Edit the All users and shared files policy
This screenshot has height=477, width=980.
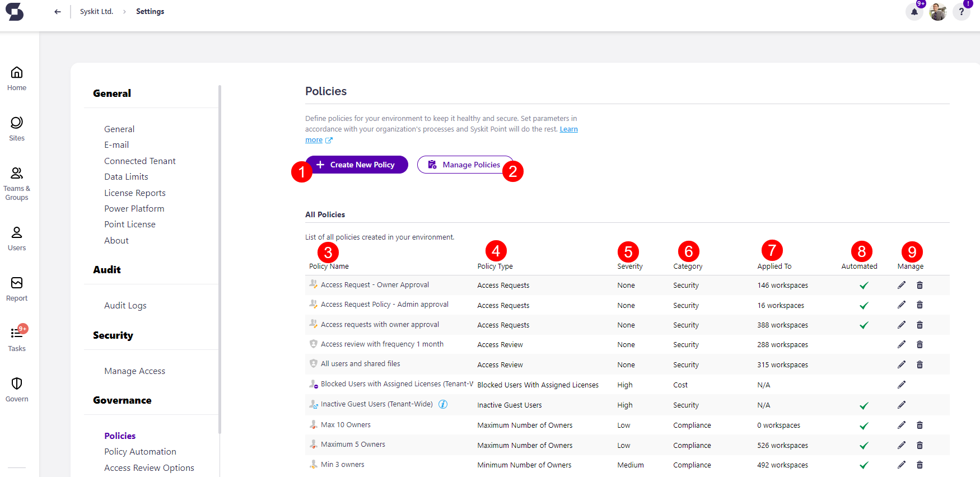[x=902, y=364]
